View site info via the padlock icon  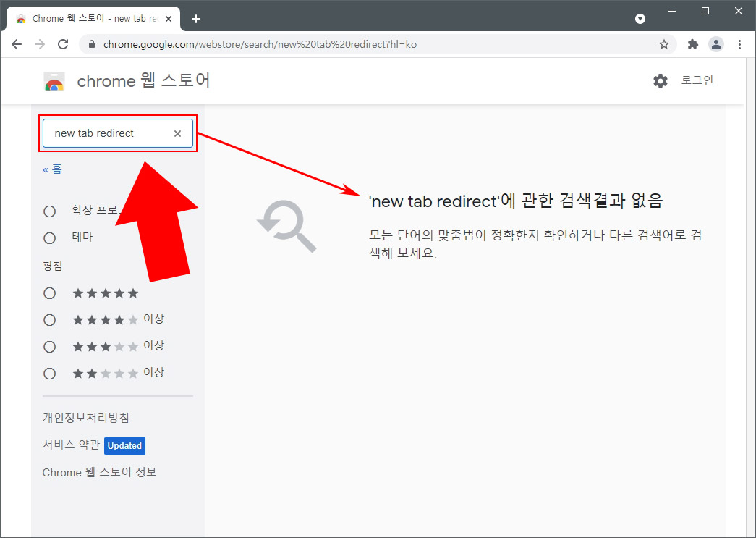pyautogui.click(x=92, y=44)
